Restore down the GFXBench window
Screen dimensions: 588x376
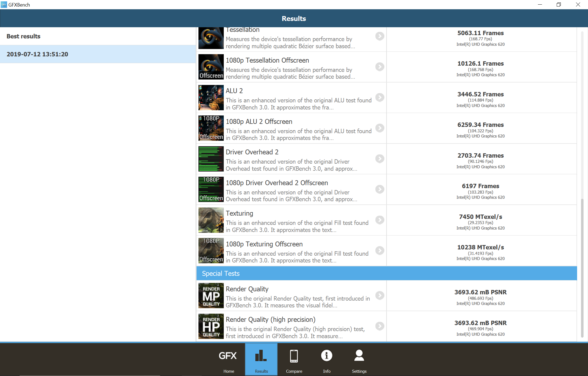(559, 5)
